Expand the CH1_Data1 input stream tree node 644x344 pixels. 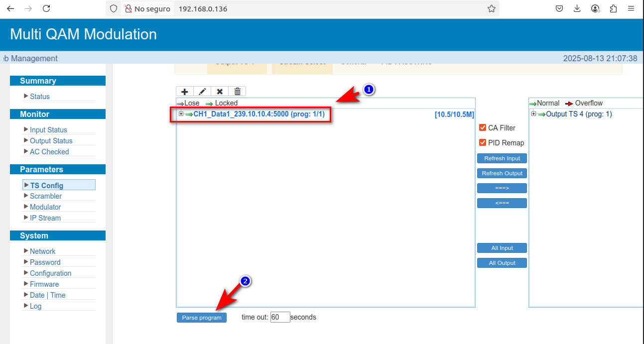coord(181,114)
